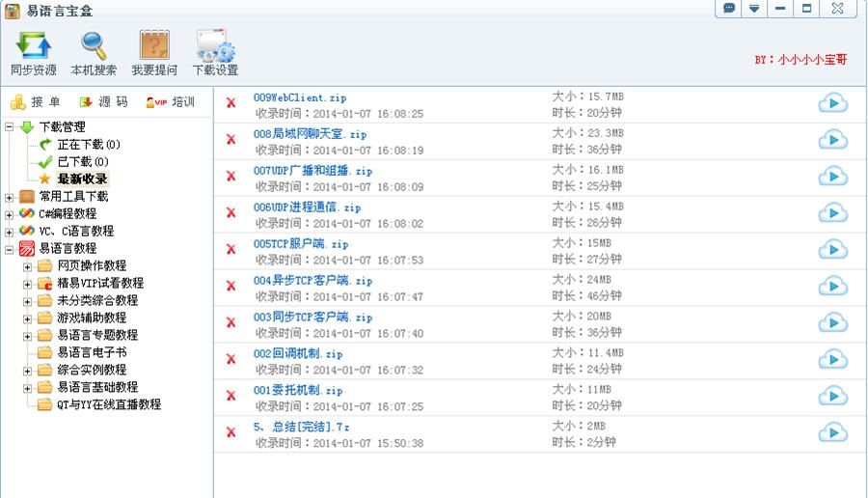Screen dimensions: 868x498
Task: Expand the 易语言专题教程 folder node
Action: tap(27, 336)
